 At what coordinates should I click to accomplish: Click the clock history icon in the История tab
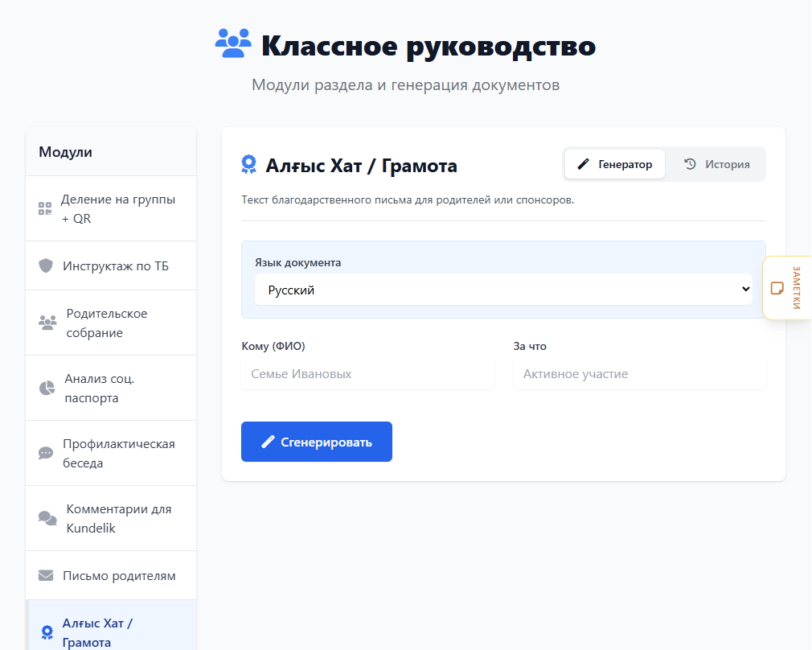(690, 164)
